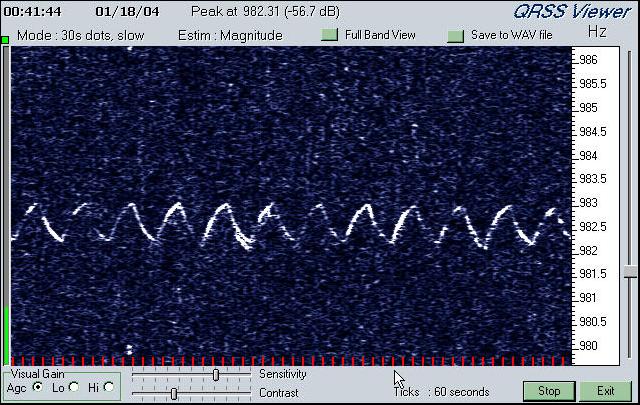Select the Hi visual gain option

pyautogui.click(x=109, y=387)
